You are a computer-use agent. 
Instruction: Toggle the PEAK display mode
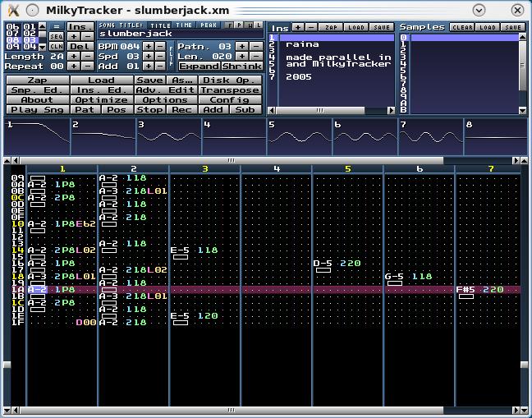pos(208,25)
